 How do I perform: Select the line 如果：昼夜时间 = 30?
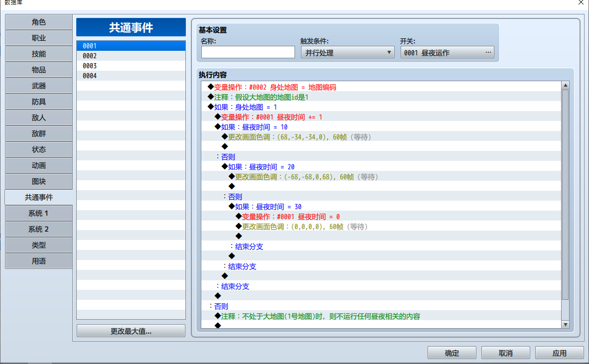(381, 206)
